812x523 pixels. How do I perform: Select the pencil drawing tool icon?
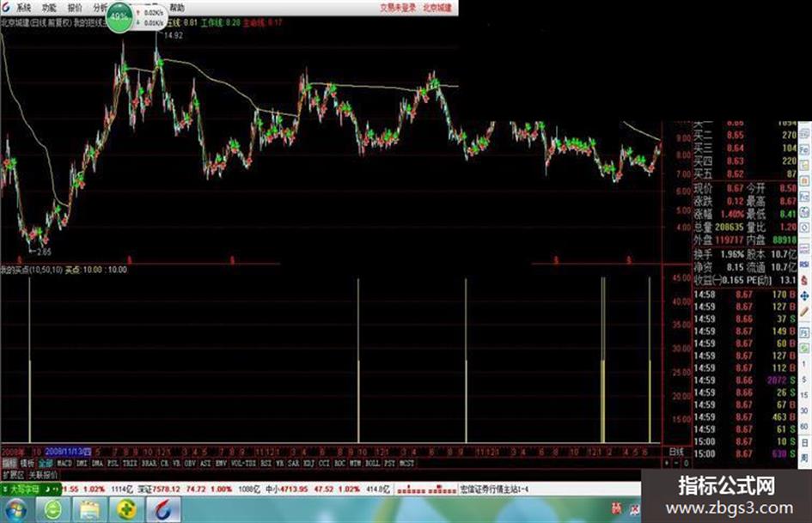805,312
